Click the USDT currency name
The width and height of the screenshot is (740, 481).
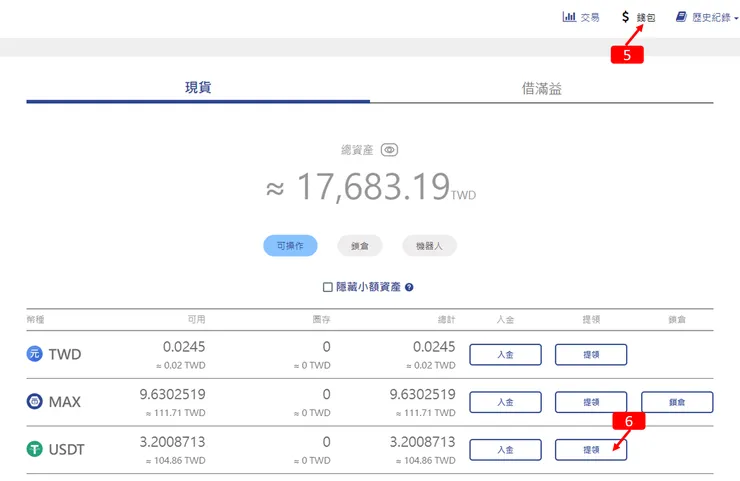(x=67, y=449)
